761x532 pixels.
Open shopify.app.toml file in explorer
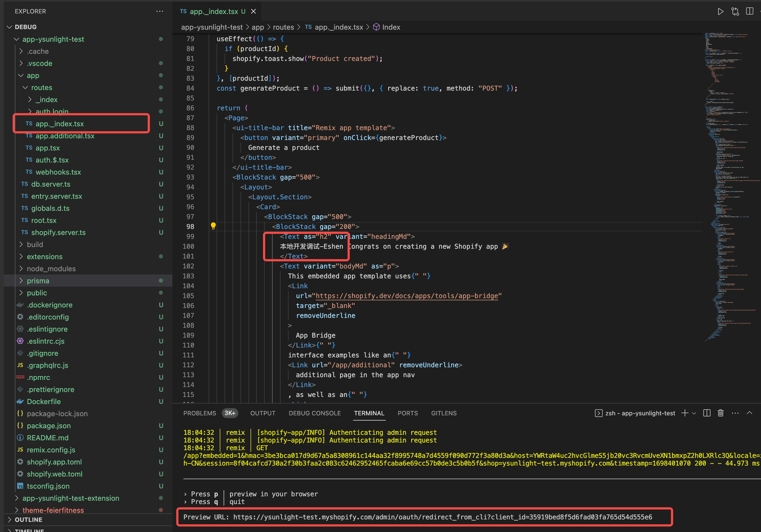(x=54, y=462)
